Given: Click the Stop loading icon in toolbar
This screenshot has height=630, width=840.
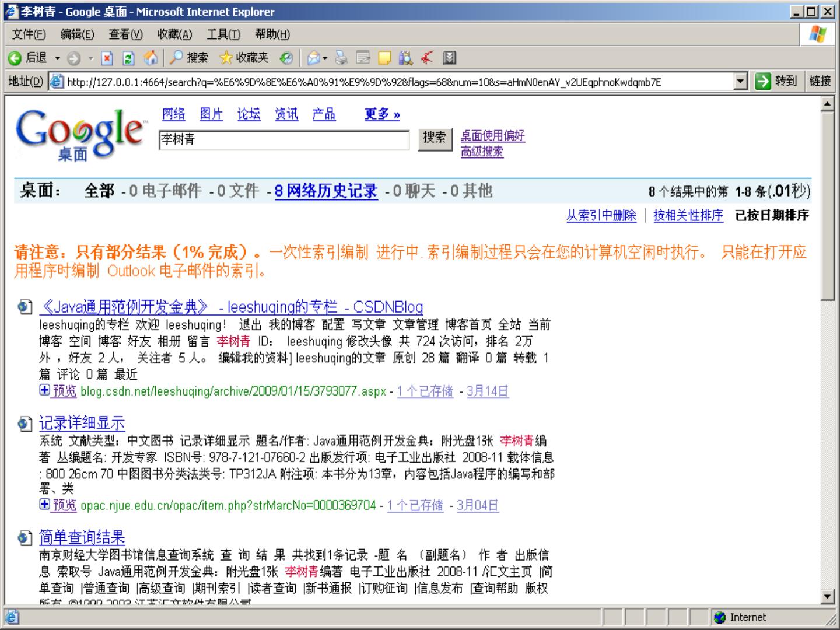Looking at the screenshot, I should [107, 58].
